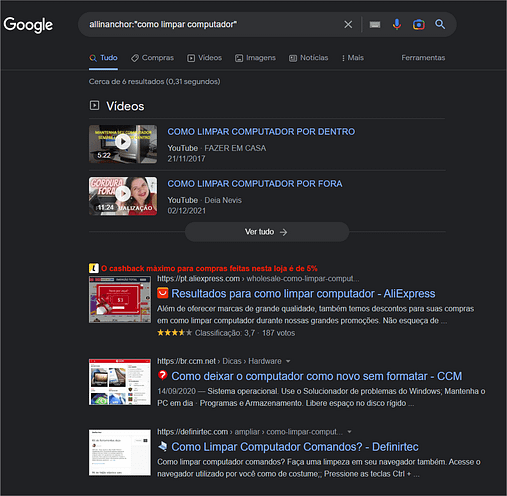The width and height of the screenshot is (507, 496).
Task: Expand dropdown arrow beside definirtec.com URL
Action: tap(349, 432)
